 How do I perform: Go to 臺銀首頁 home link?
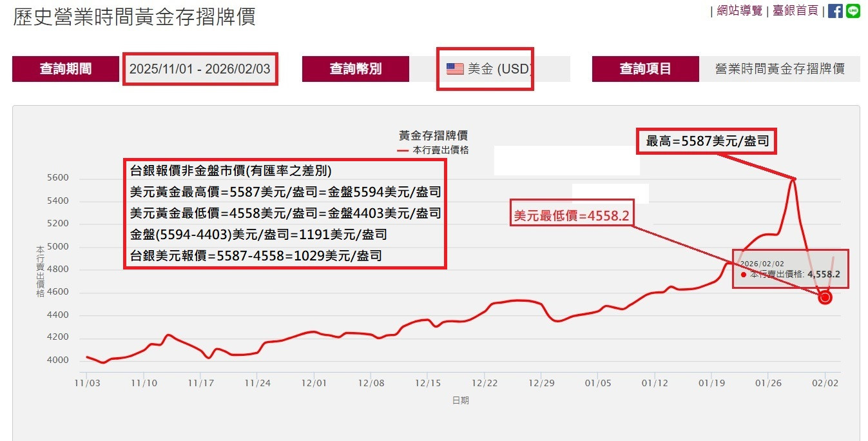pos(795,11)
